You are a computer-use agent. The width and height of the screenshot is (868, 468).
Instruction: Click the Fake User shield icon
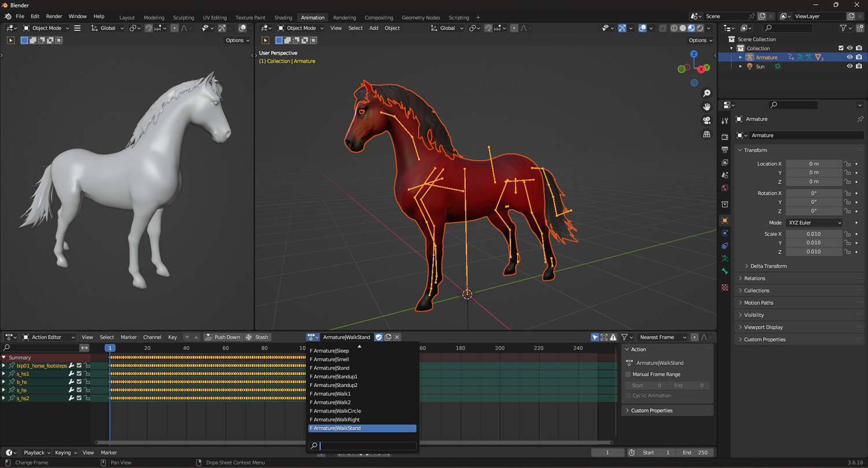[378, 337]
